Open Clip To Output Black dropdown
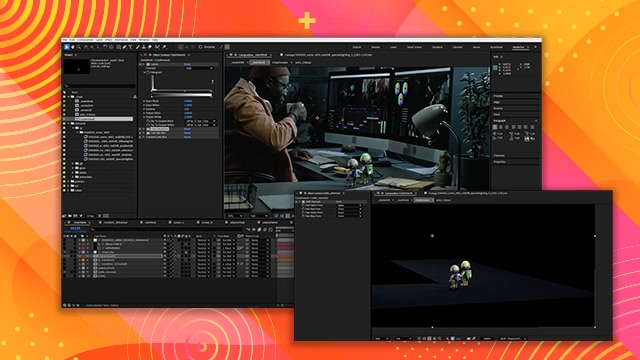This screenshot has width=640, height=360. 201,121
